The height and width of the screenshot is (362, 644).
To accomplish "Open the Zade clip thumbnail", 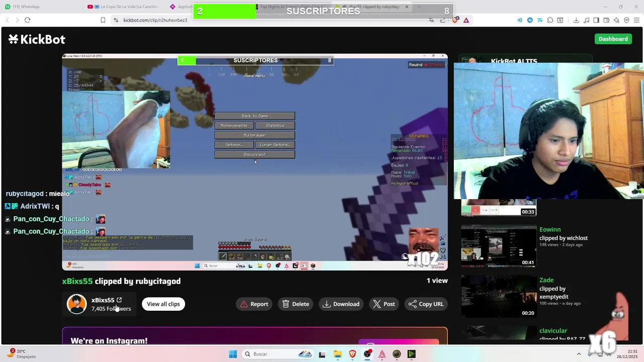I will (499, 296).
